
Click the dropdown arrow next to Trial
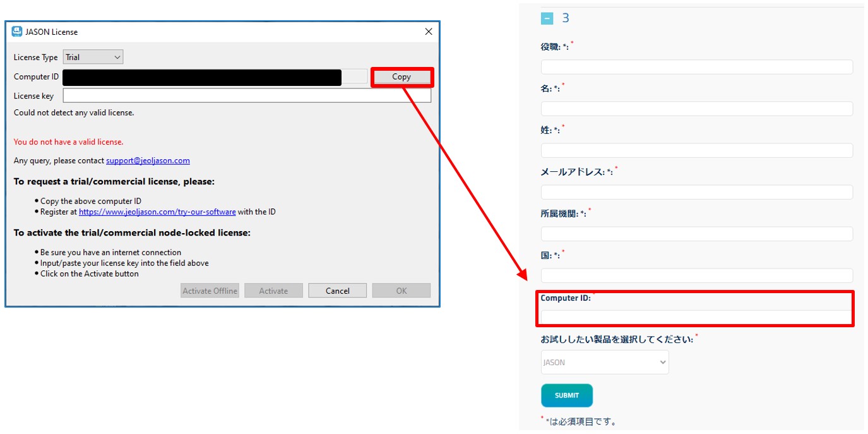point(117,57)
